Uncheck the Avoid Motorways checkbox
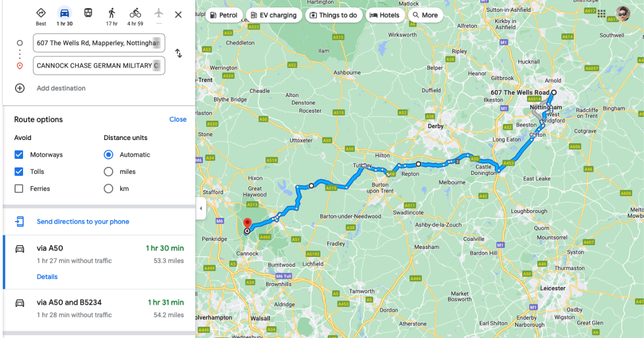The height and width of the screenshot is (338, 644). (19, 155)
